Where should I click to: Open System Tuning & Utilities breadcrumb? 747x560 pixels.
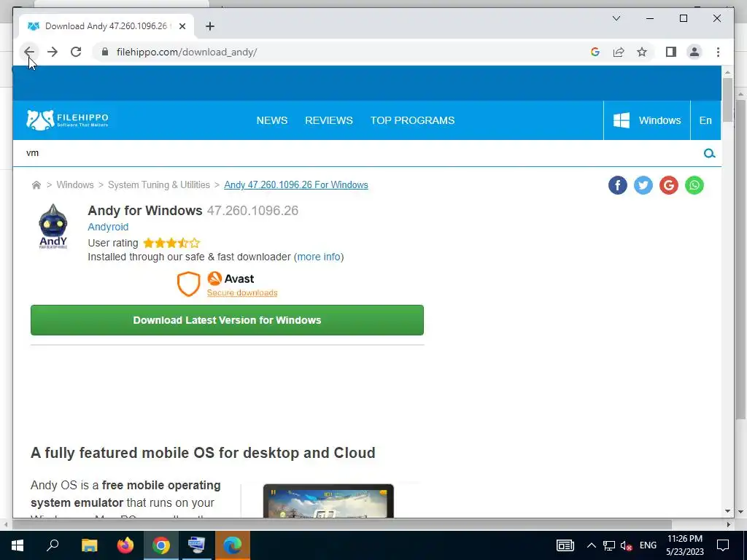(158, 184)
